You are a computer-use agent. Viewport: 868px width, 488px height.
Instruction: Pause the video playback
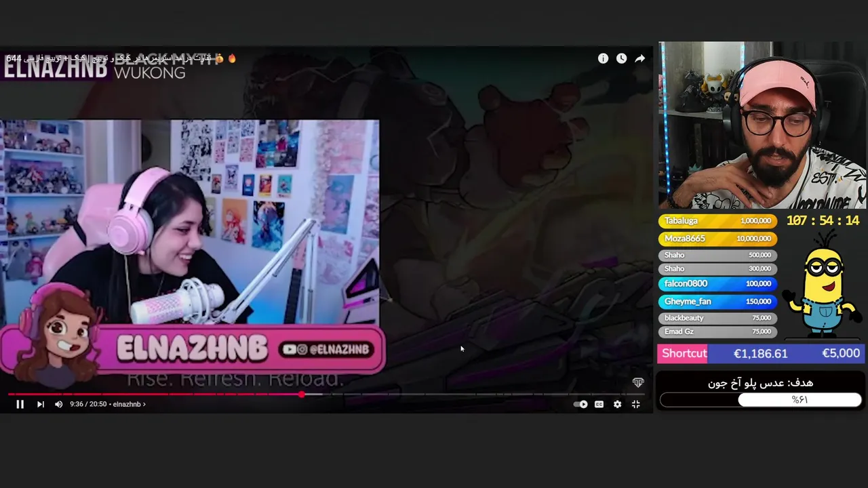tap(20, 404)
